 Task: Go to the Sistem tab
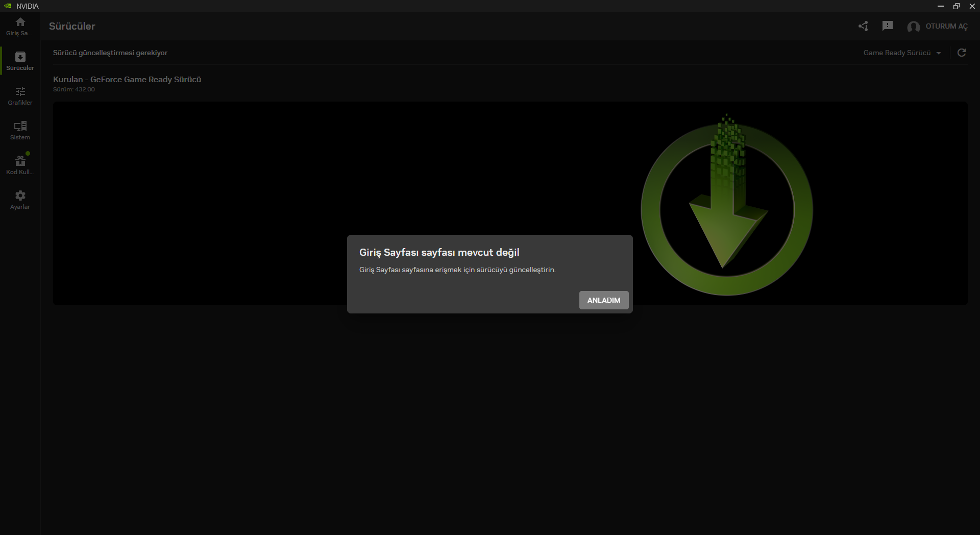[20, 131]
